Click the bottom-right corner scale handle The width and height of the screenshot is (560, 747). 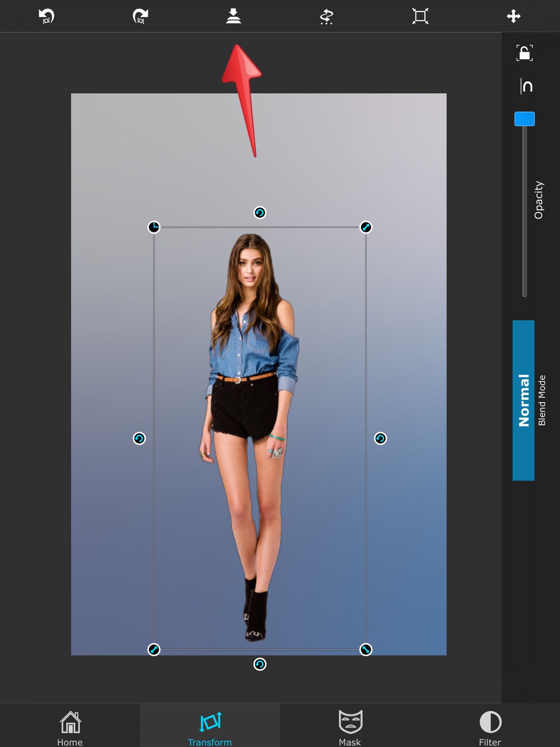click(366, 649)
